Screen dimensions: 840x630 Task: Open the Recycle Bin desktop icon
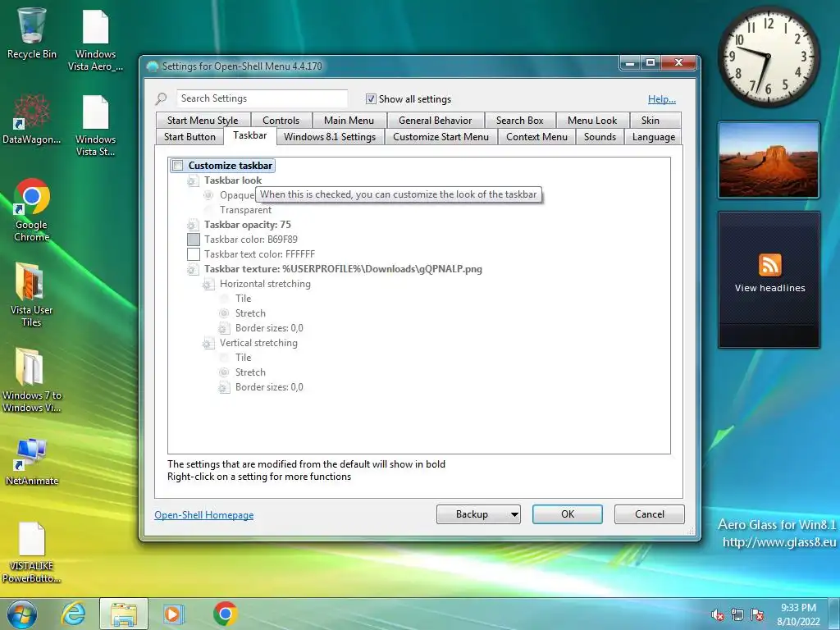click(32, 34)
